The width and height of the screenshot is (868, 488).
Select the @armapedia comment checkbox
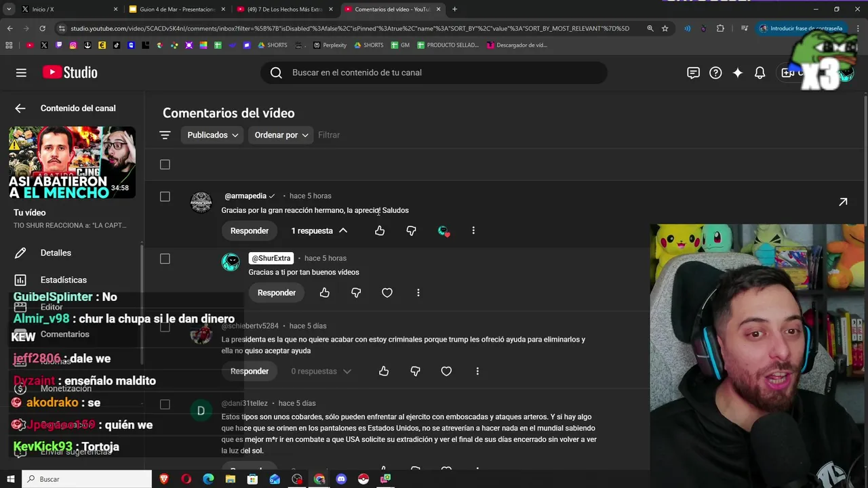[165, 197]
